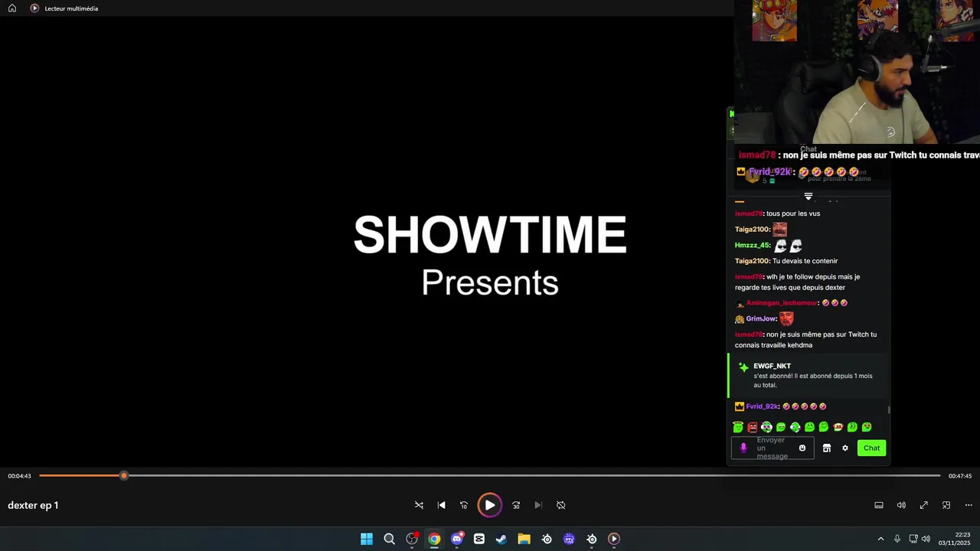
Task: Open the purple round taskbar app
Action: 569,539
